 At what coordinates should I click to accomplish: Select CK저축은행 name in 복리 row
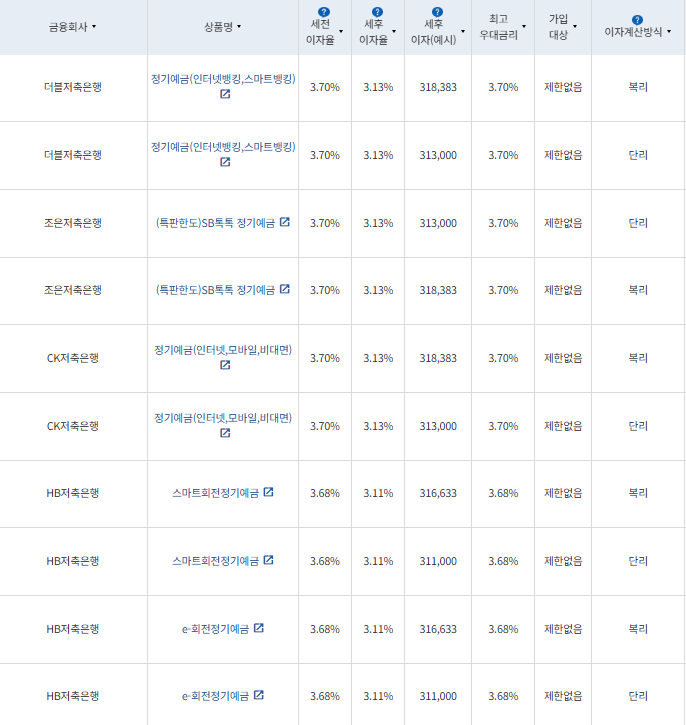pos(73,358)
